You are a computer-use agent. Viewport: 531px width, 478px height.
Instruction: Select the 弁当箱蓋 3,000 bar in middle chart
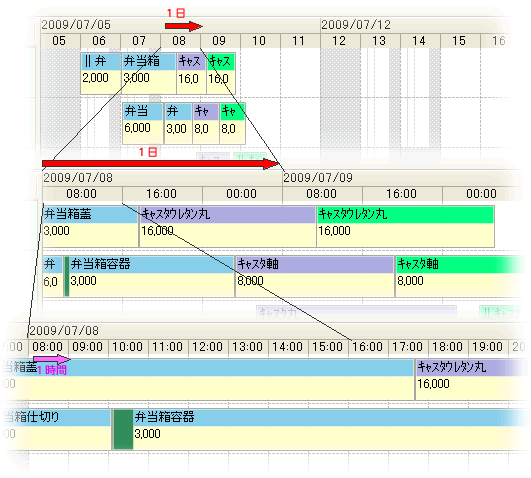90,226
